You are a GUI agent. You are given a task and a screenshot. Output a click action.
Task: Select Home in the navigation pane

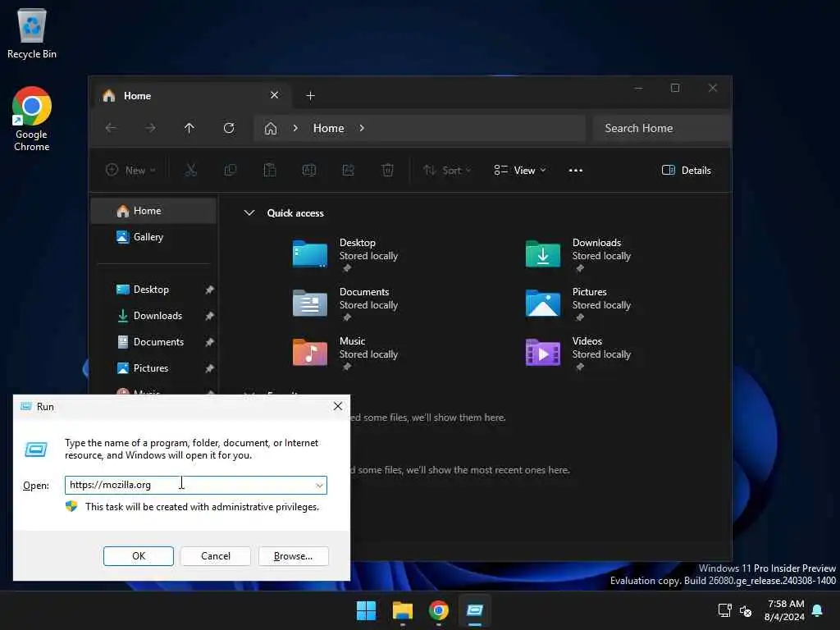pos(154,211)
